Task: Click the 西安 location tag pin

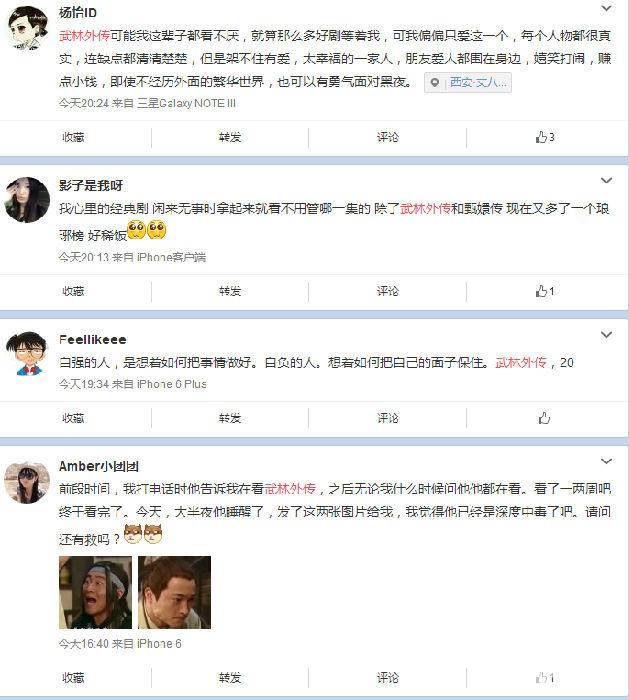Action: coord(434,83)
